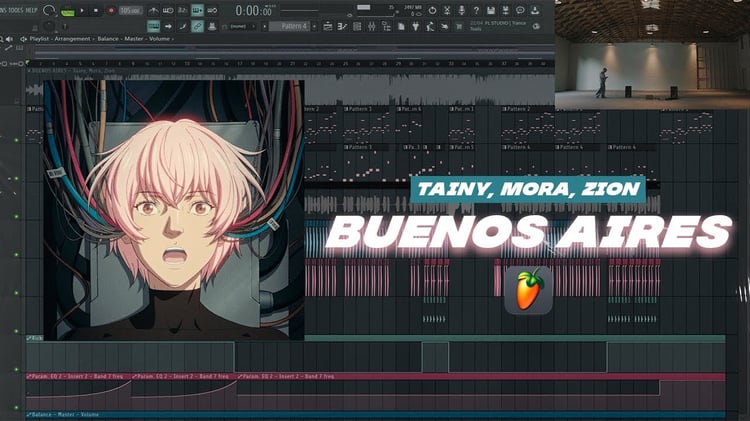The height and width of the screenshot is (421, 750).
Task: Click the main volume knob
Action: [x=49, y=11]
